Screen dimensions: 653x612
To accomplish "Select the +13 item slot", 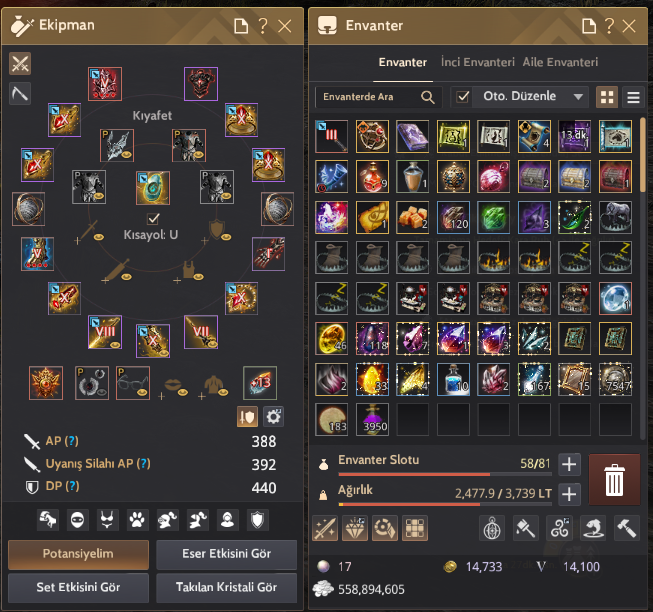I will tap(260, 383).
